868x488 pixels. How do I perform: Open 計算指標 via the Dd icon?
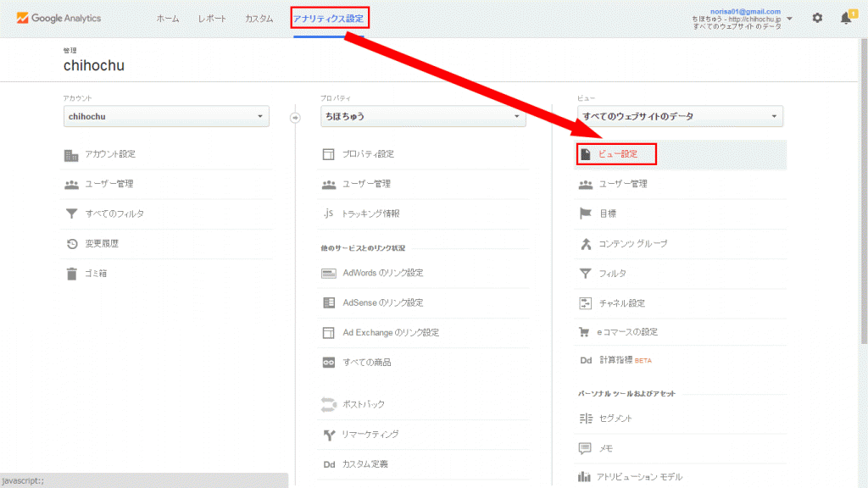(x=586, y=359)
